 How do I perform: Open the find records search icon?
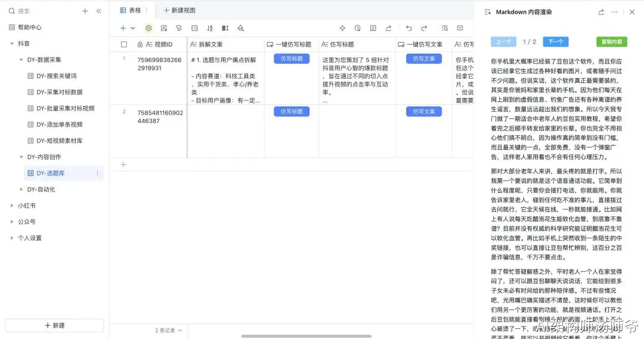pyautogui.click(x=444, y=28)
